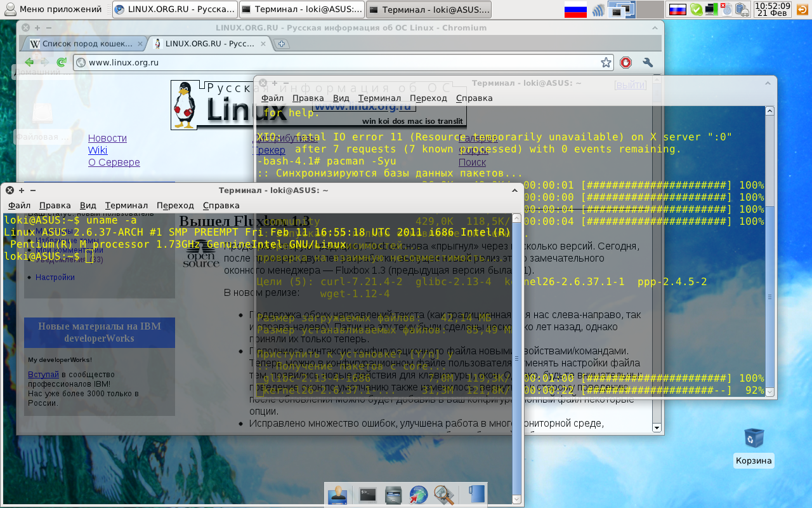Reload the linux.org.ru page
The height and width of the screenshot is (508, 812).
tap(62, 62)
